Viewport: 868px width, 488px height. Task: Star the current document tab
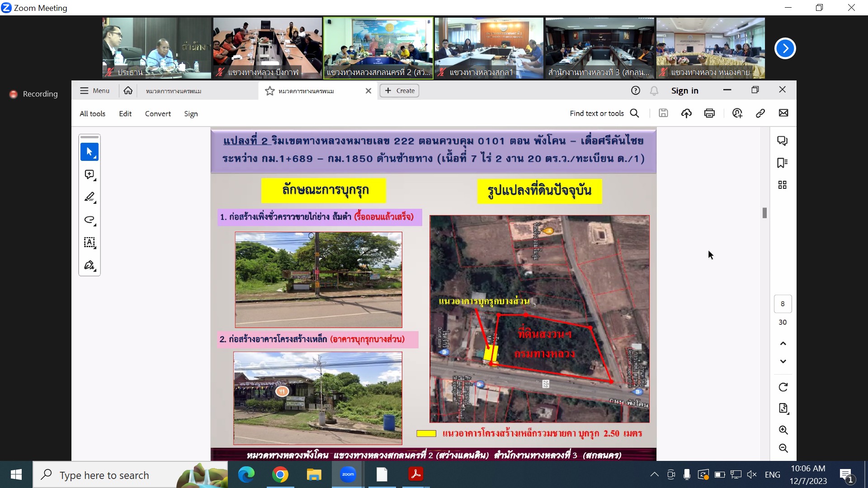[270, 91]
